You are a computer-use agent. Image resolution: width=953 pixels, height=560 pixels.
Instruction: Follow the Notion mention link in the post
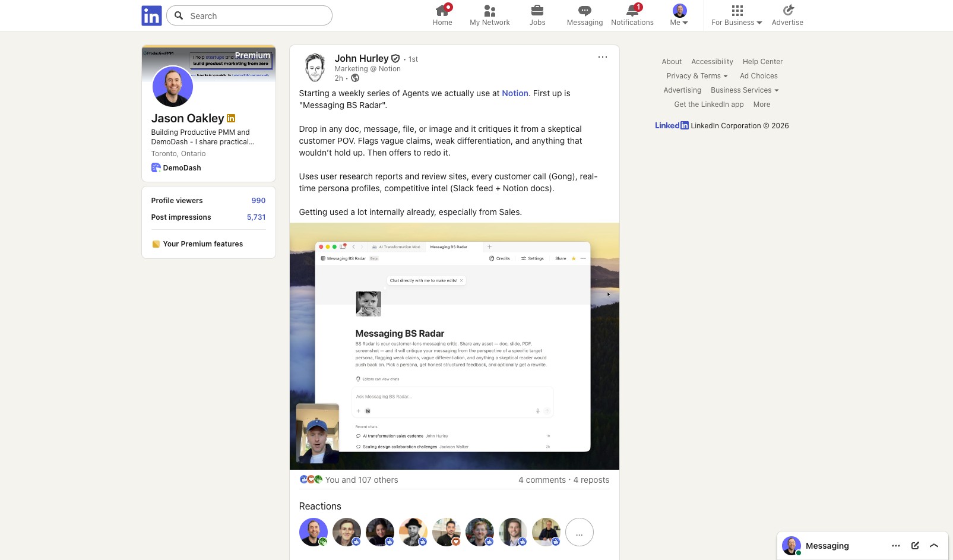pyautogui.click(x=515, y=93)
